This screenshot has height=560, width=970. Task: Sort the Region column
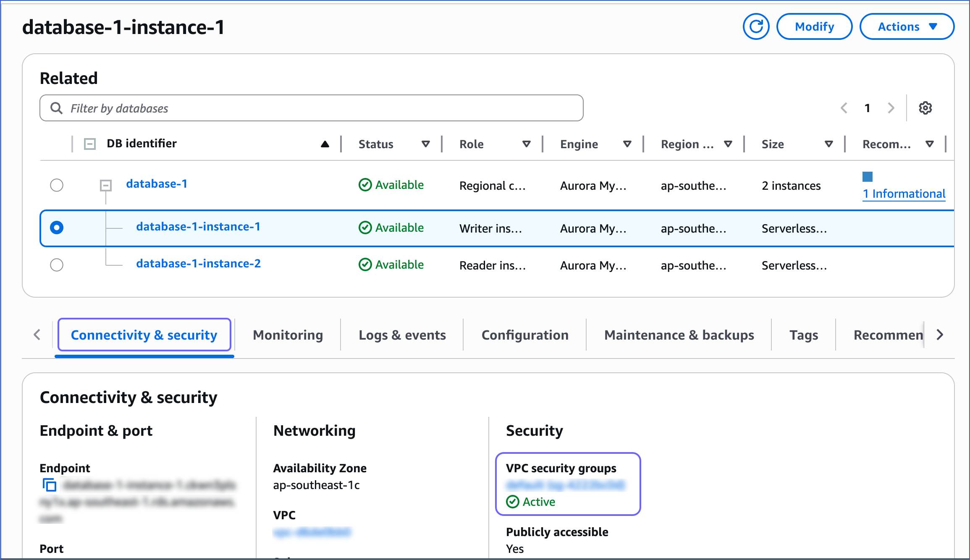tap(728, 144)
